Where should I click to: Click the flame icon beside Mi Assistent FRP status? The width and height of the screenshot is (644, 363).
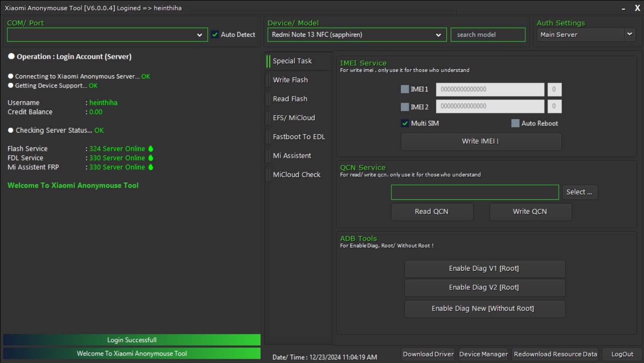pyautogui.click(x=151, y=167)
